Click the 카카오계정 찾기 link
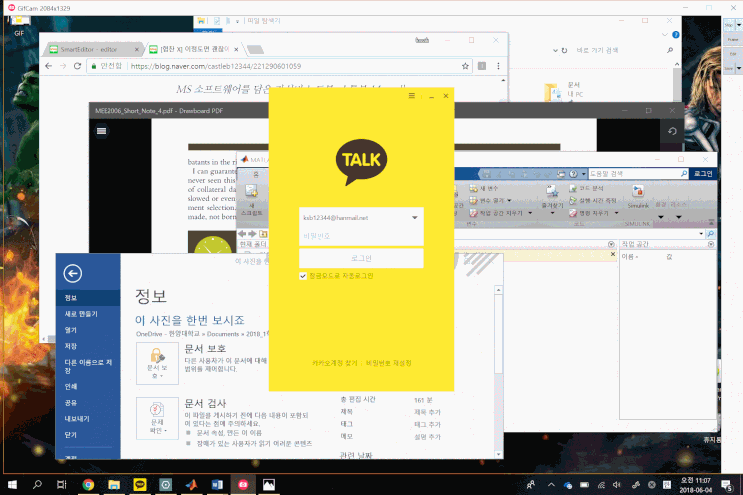The height and width of the screenshot is (495, 743). point(335,363)
